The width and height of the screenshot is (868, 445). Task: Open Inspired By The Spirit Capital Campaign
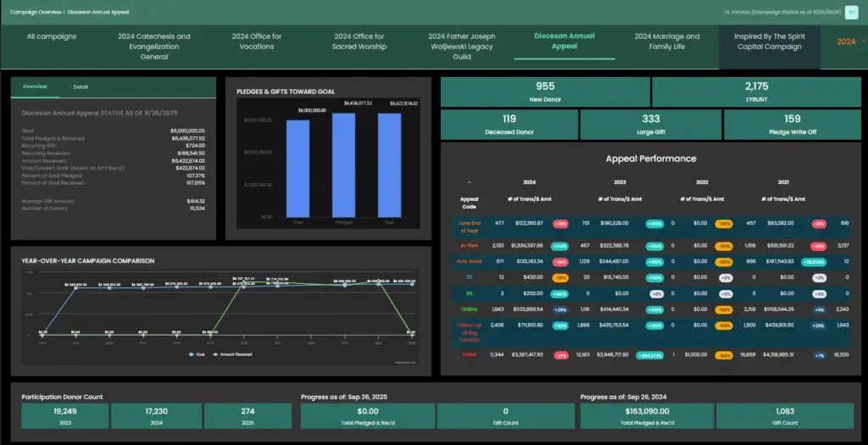[x=769, y=42]
